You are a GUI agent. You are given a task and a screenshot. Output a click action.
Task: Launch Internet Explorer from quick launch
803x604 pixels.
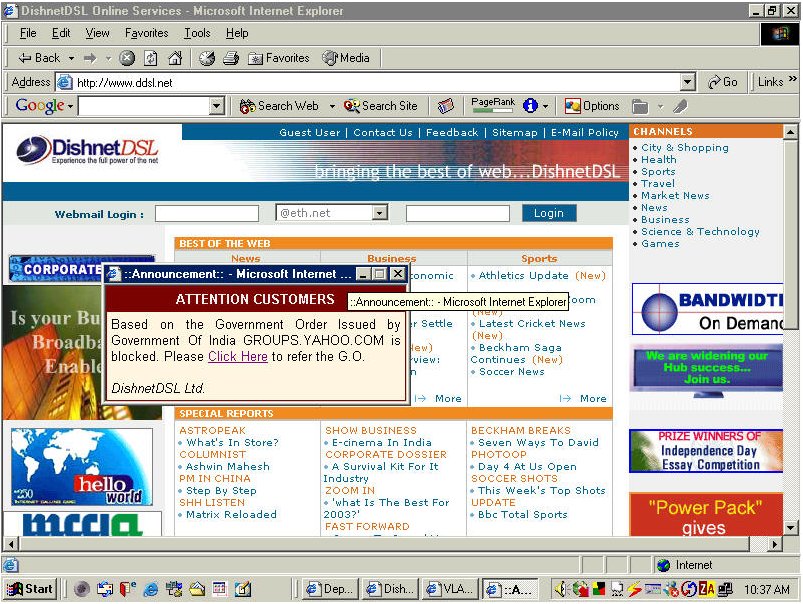(x=151, y=589)
